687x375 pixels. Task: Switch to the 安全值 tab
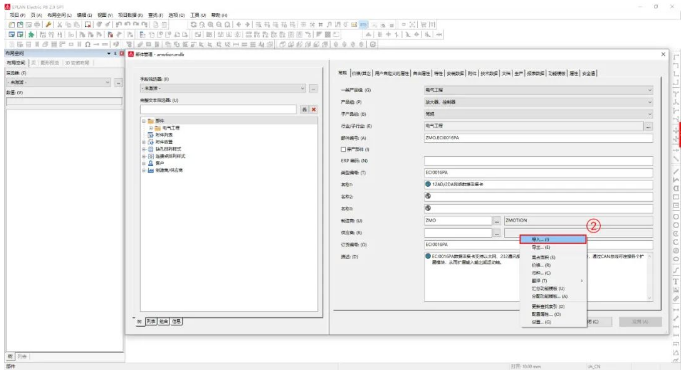588,74
